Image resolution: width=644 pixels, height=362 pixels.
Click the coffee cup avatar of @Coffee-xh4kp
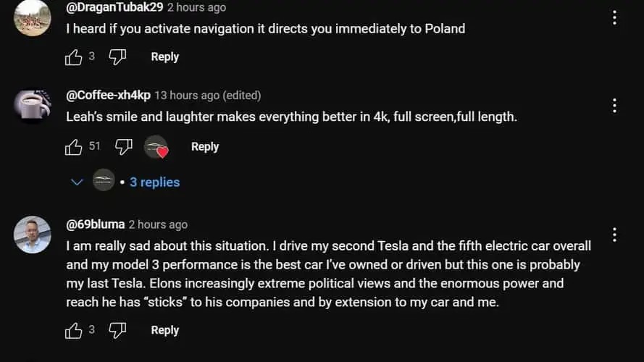pyautogui.click(x=33, y=106)
